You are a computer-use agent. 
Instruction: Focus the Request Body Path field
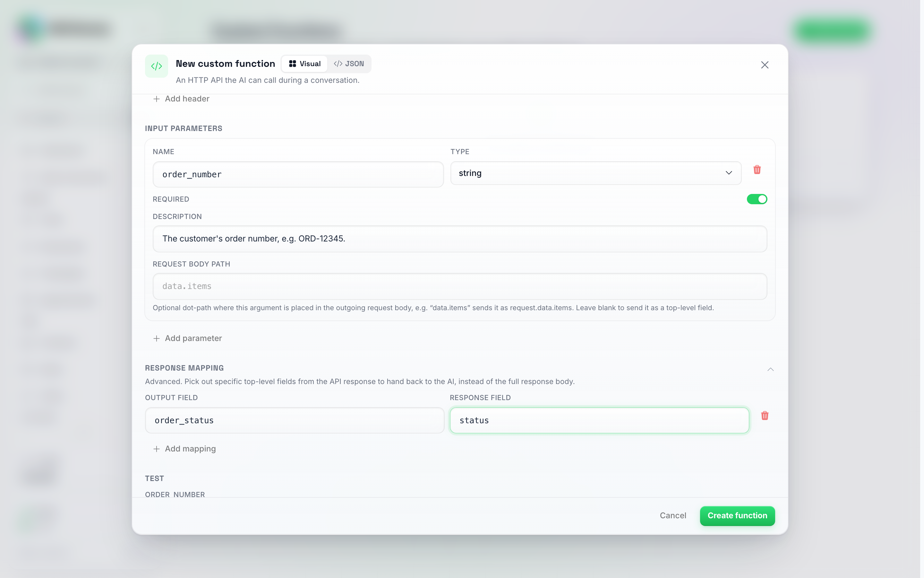pos(460,286)
